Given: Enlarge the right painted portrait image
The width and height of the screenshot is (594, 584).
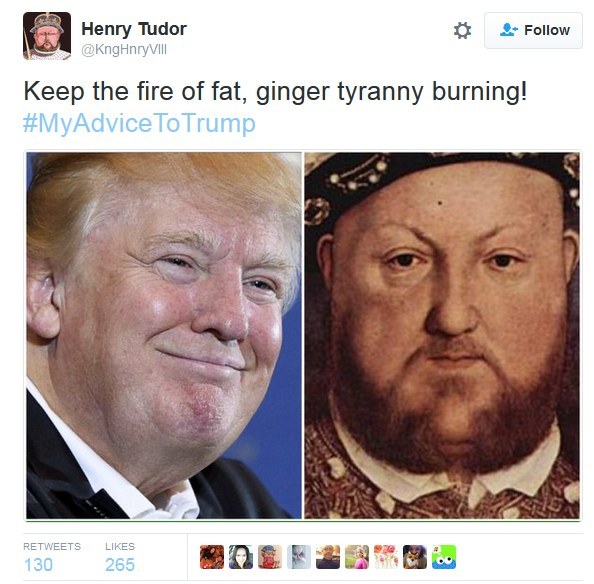Looking at the screenshot, I should point(442,335).
